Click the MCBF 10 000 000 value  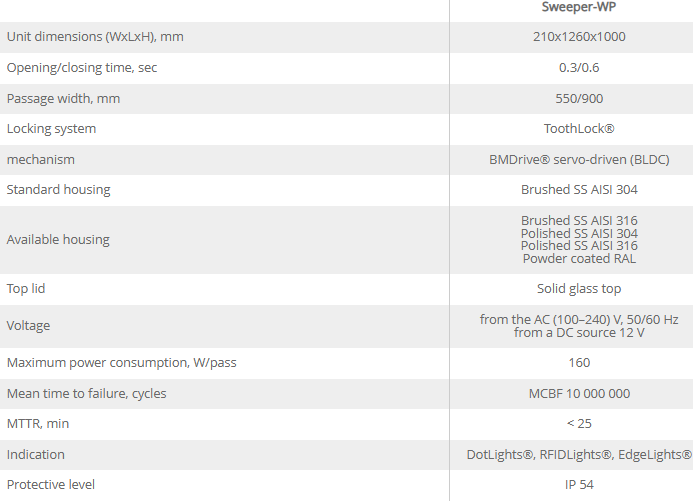click(x=579, y=393)
